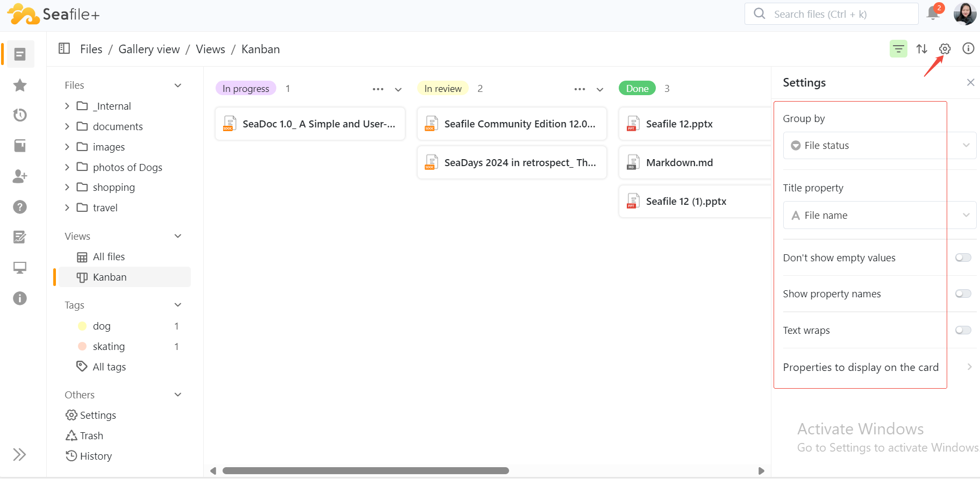The image size is (980, 479).
Task: Toggle the side panel icon beside Files
Action: [x=64, y=49]
